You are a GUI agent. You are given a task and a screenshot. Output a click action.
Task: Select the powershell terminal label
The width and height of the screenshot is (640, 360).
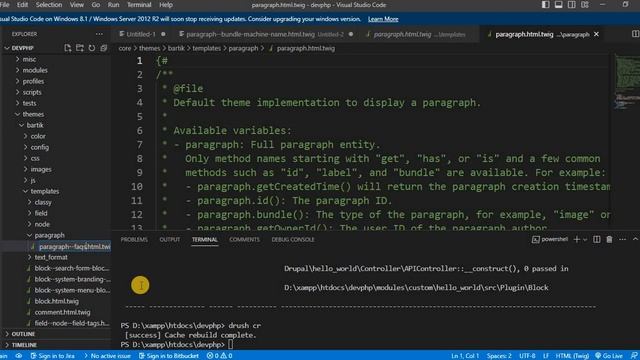550,240
